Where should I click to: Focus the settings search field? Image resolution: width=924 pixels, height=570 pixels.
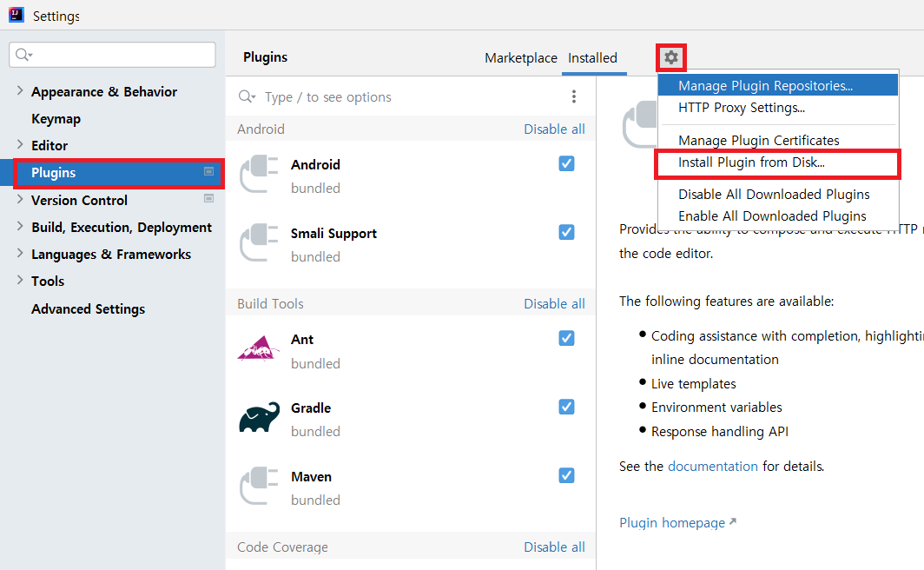pos(113,55)
